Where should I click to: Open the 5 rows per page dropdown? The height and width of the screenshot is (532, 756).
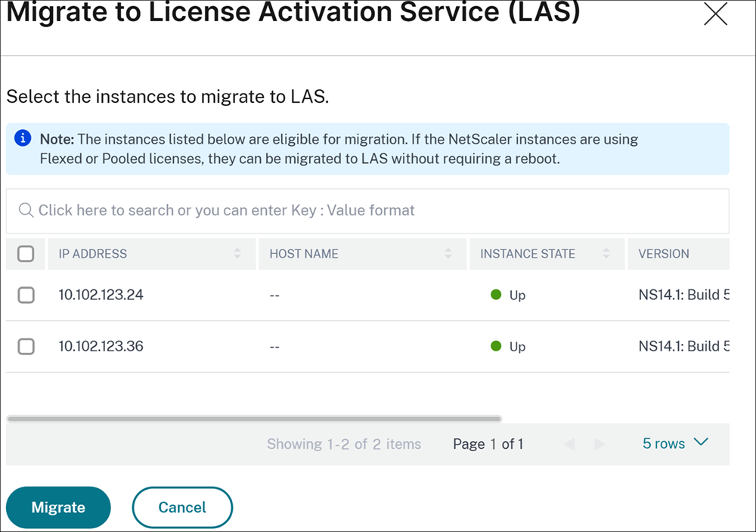pos(675,444)
